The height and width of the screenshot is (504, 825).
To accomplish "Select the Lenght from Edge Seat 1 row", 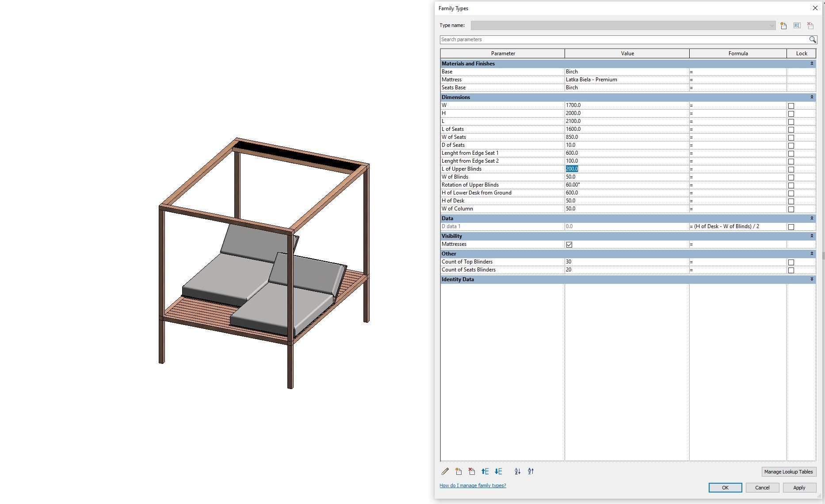I will pyautogui.click(x=628, y=153).
